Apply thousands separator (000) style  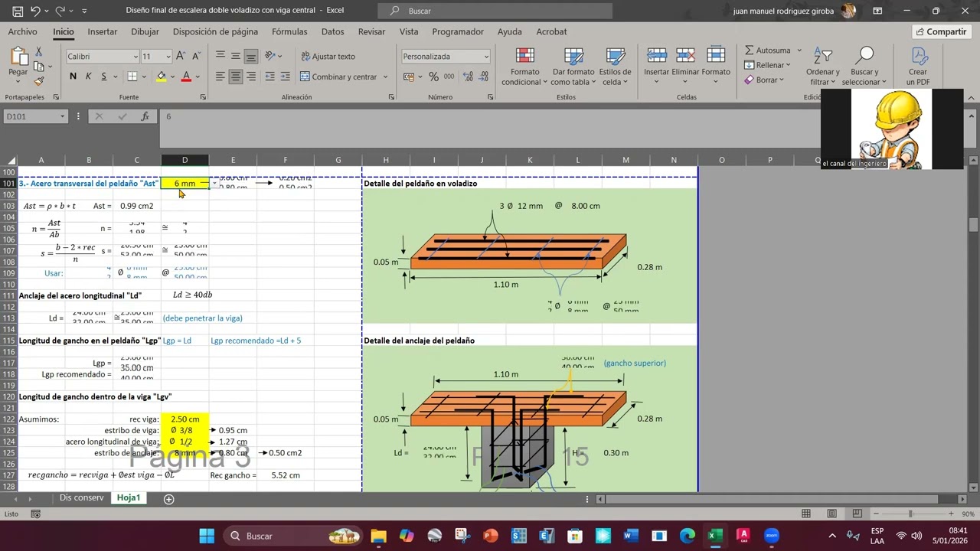[x=449, y=77]
